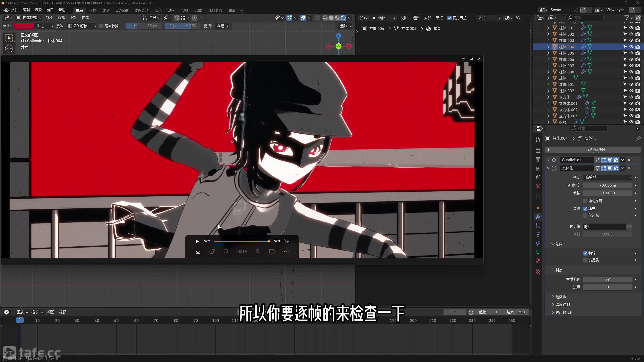Click the 厚(宽)度 value field
The width and height of the screenshot is (644, 362).
pyautogui.click(x=608, y=185)
